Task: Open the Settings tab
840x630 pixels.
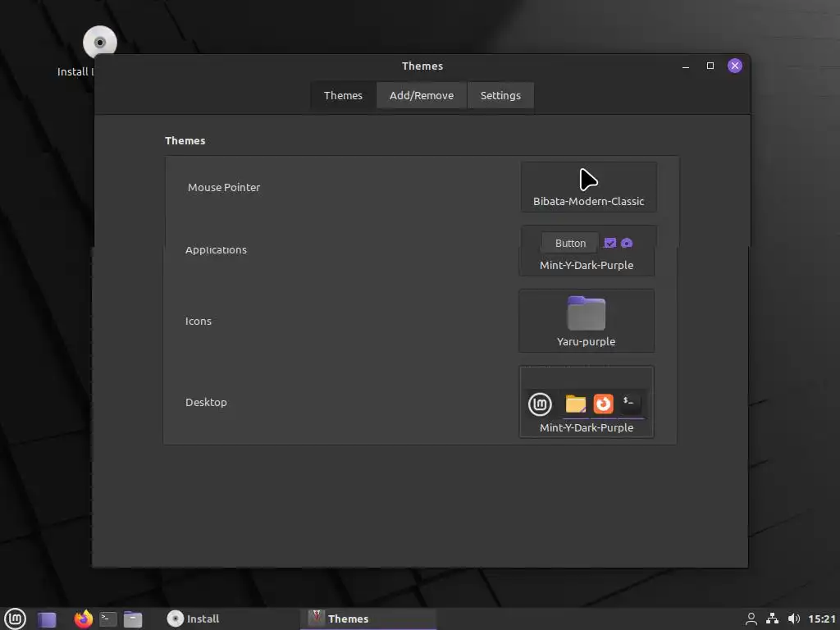Action: [x=500, y=95]
